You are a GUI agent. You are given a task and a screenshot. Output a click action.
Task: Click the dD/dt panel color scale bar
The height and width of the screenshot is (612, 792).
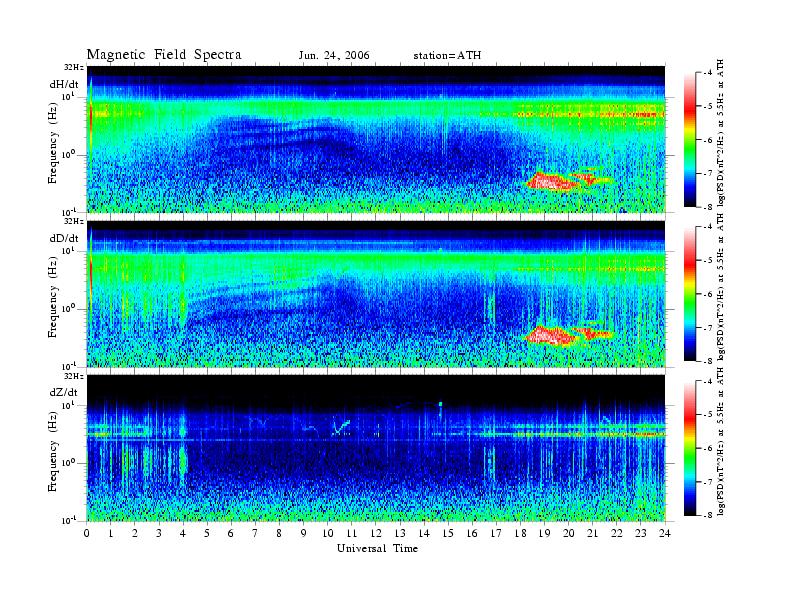(x=690, y=294)
